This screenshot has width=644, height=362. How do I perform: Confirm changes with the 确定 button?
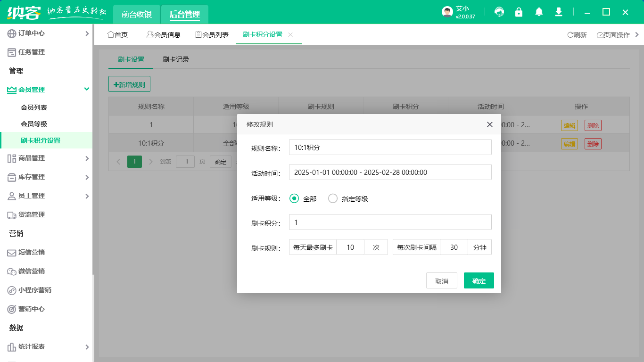coord(479,280)
